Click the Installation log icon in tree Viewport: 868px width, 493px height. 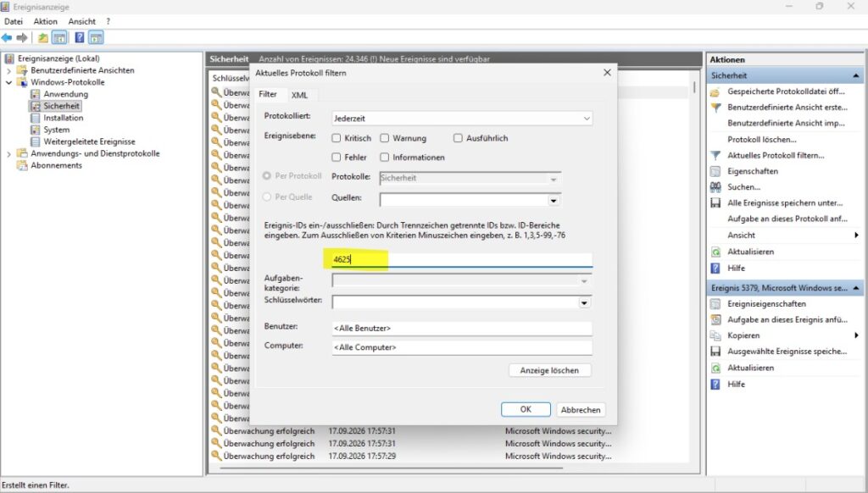tap(35, 118)
